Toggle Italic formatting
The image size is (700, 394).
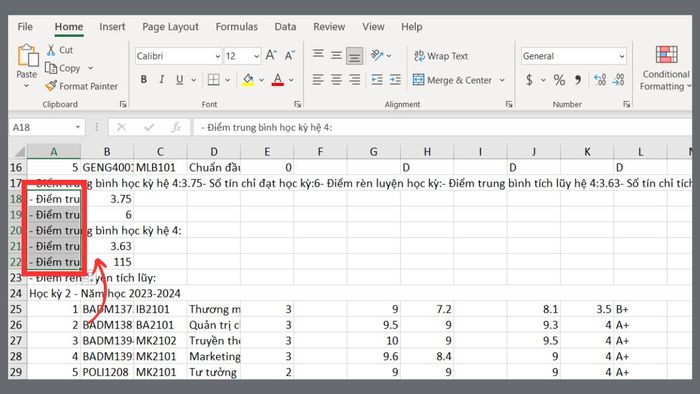coord(162,80)
